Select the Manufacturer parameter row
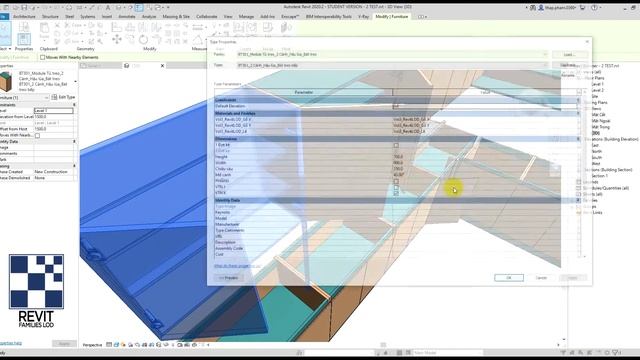 pyautogui.click(x=396, y=224)
